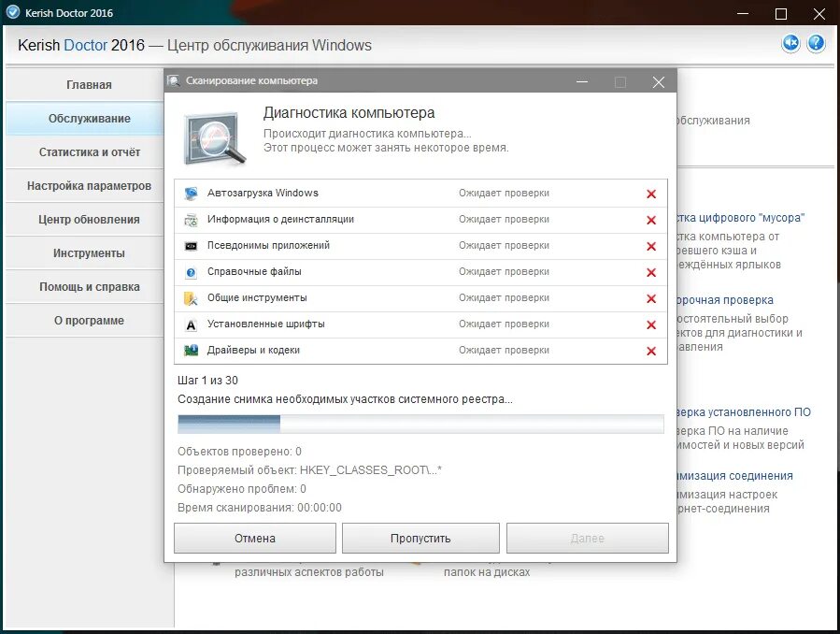This screenshot has width=840, height=634.
Task: Click the Информация о деинсталляции row icon
Action: (x=191, y=220)
